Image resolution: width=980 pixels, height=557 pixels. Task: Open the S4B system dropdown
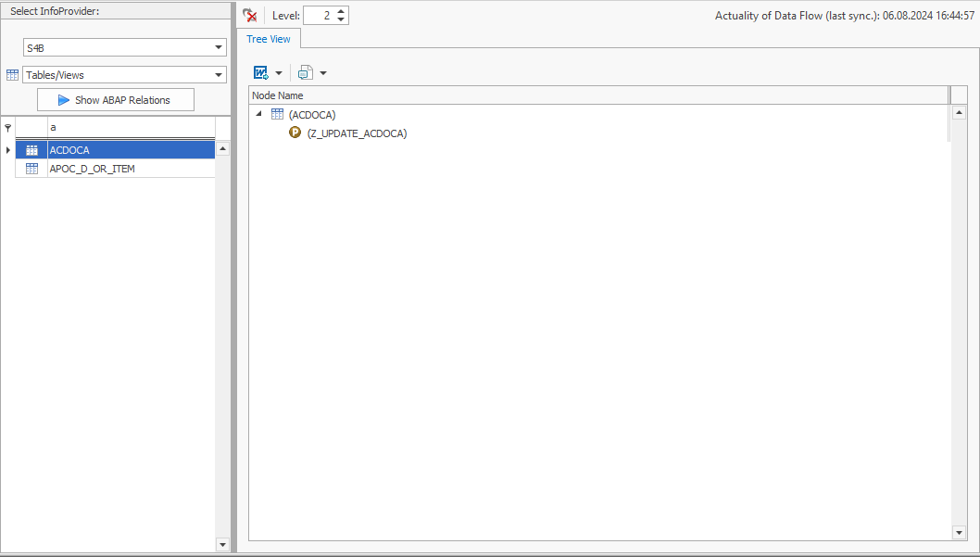219,47
